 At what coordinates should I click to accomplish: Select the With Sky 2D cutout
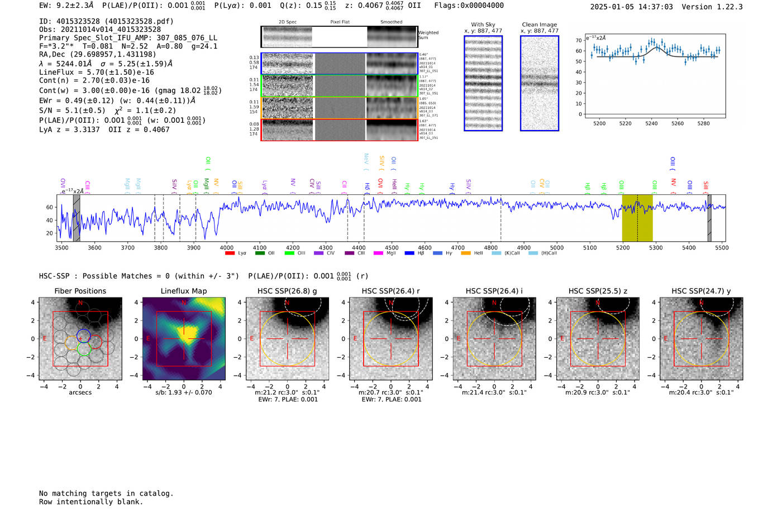coord(483,83)
